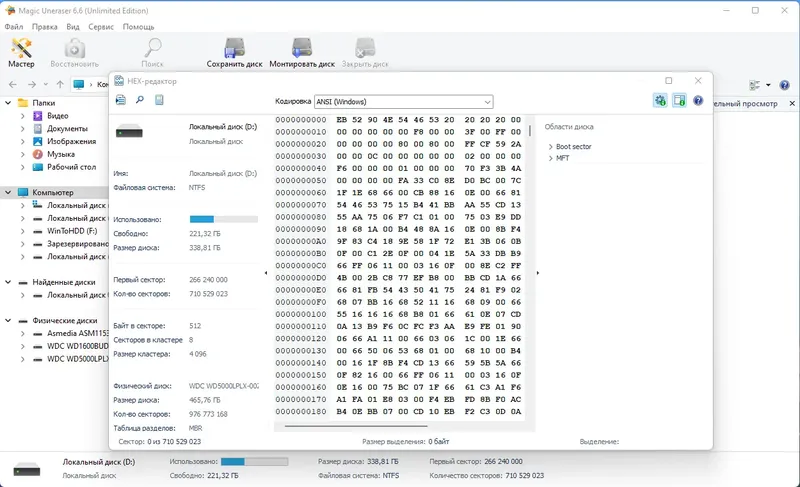Select WDC WD1600BUD physical disk
Viewport: 800px width, 487px height.
78,346
